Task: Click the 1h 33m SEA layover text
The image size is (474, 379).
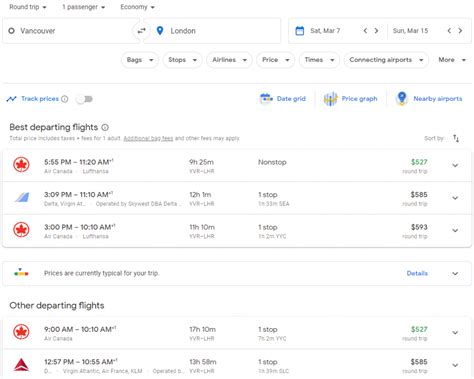Action: (x=274, y=204)
